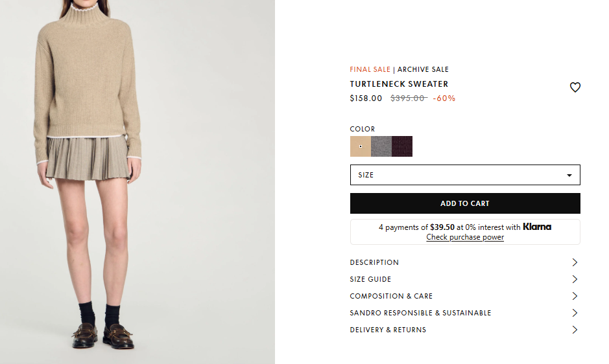Click the Size dropdown arrow
The width and height of the screenshot is (609, 364).
(569, 176)
